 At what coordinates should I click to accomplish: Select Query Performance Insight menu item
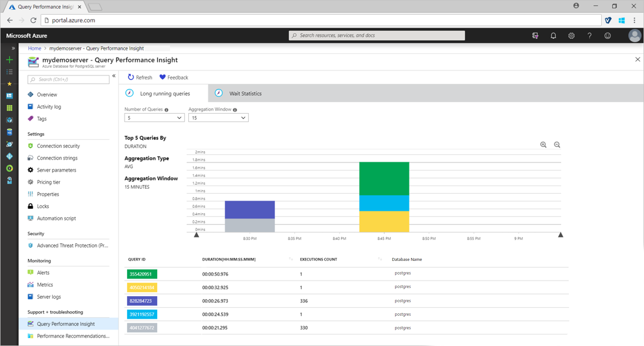(x=69, y=324)
